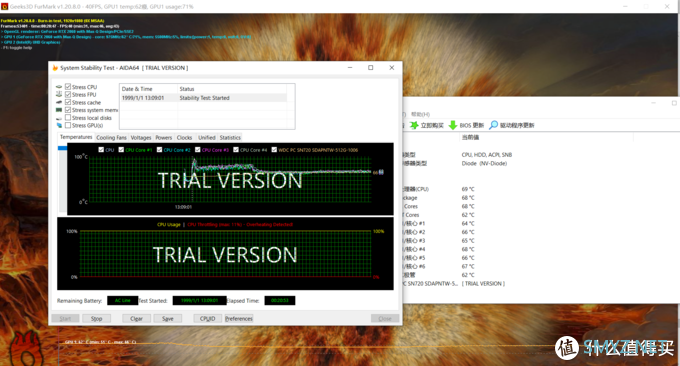Disable the Stress cache option
The image size is (680, 366).
68,102
